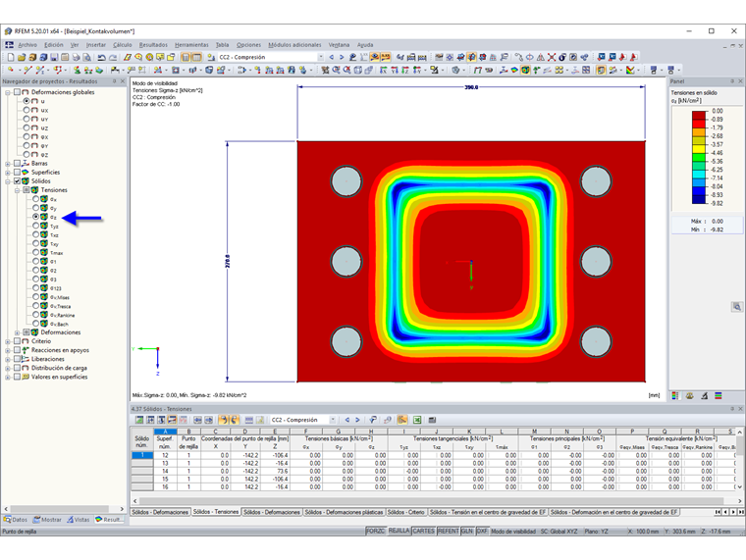The width and height of the screenshot is (746, 560).
Task: Switch to Sólidos - Deformaciones plásticas tab
Action: pyautogui.click(x=344, y=512)
